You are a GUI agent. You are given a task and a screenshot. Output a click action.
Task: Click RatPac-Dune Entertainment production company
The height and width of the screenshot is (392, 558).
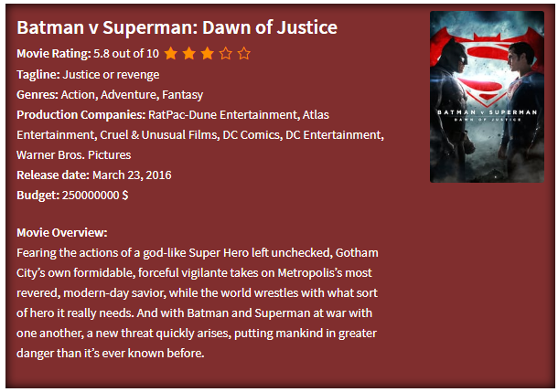coord(223,115)
